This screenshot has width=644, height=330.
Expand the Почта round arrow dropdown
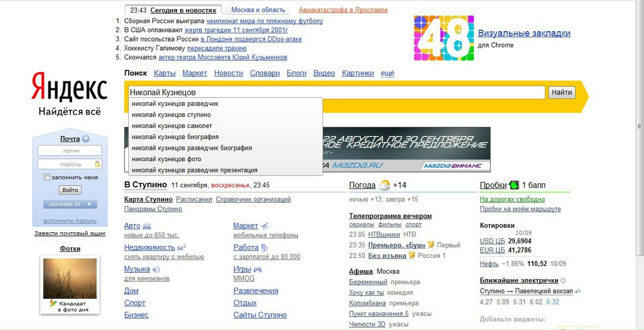click(86, 139)
